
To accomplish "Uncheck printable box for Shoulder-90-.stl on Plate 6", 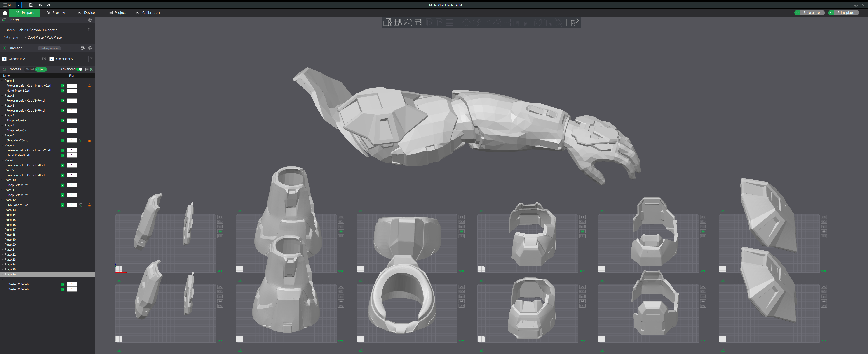I will tap(63, 140).
